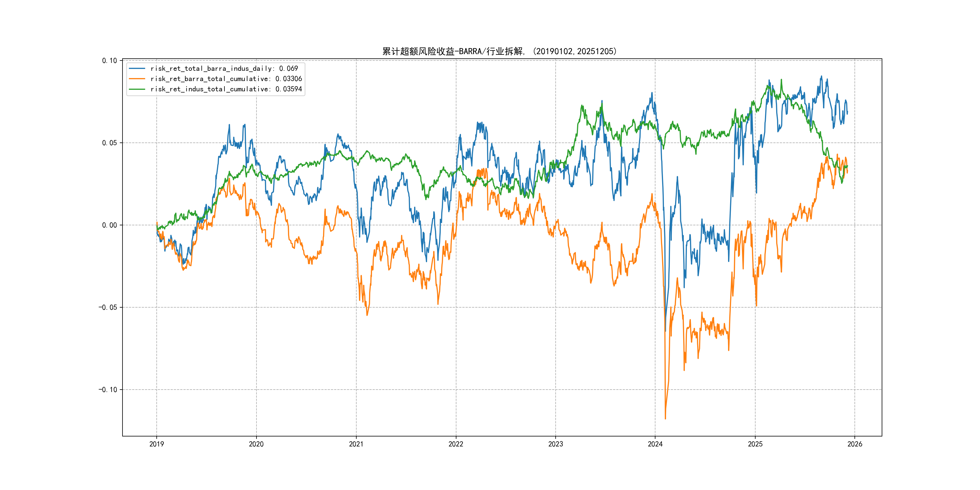Click the blue legend line swatch

pos(137,68)
